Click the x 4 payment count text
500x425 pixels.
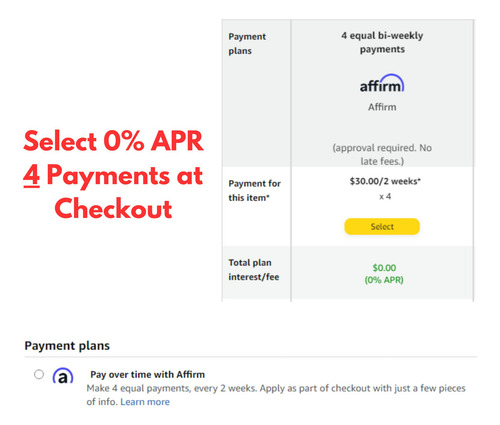pyautogui.click(x=385, y=197)
